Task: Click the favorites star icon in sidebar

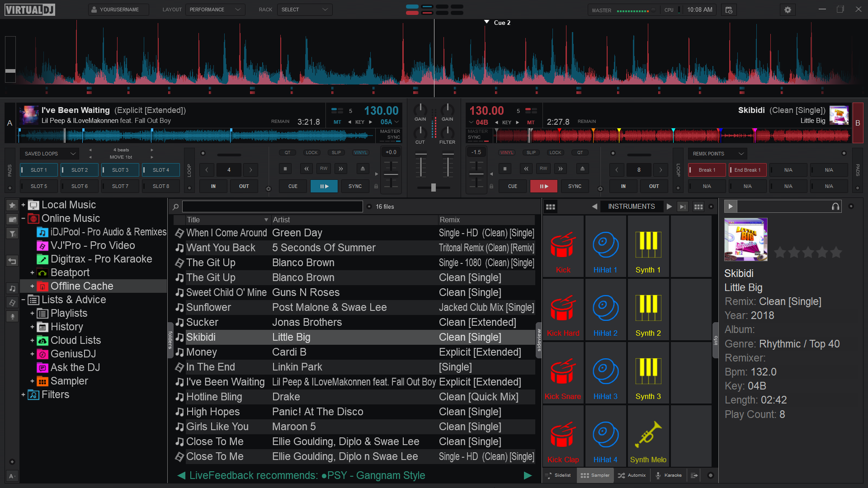Action: [12, 205]
